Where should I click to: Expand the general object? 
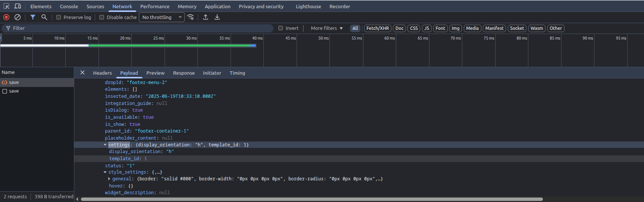coord(109,179)
